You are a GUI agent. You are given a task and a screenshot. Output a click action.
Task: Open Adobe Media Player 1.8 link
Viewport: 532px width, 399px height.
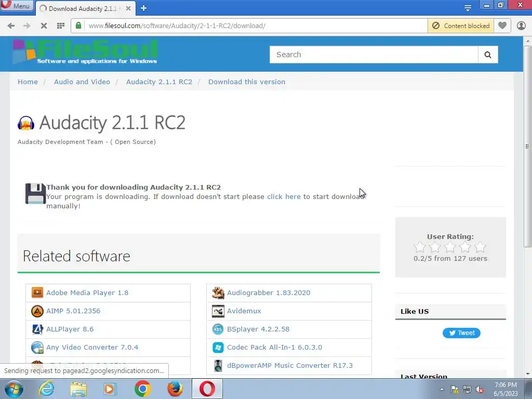pyautogui.click(x=87, y=293)
